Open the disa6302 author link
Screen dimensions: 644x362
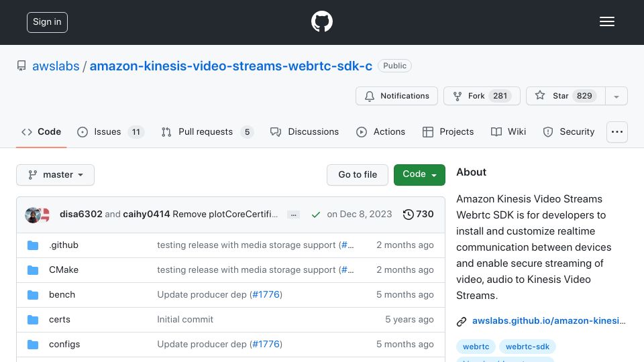click(81, 215)
